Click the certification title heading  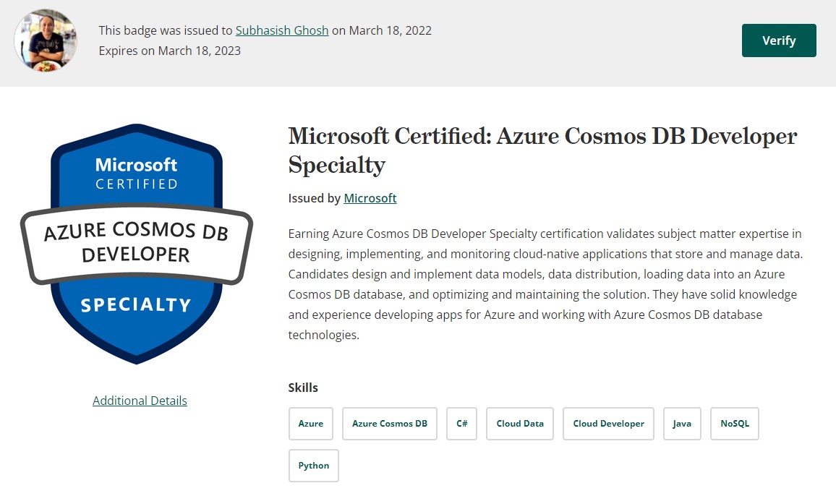tap(543, 150)
